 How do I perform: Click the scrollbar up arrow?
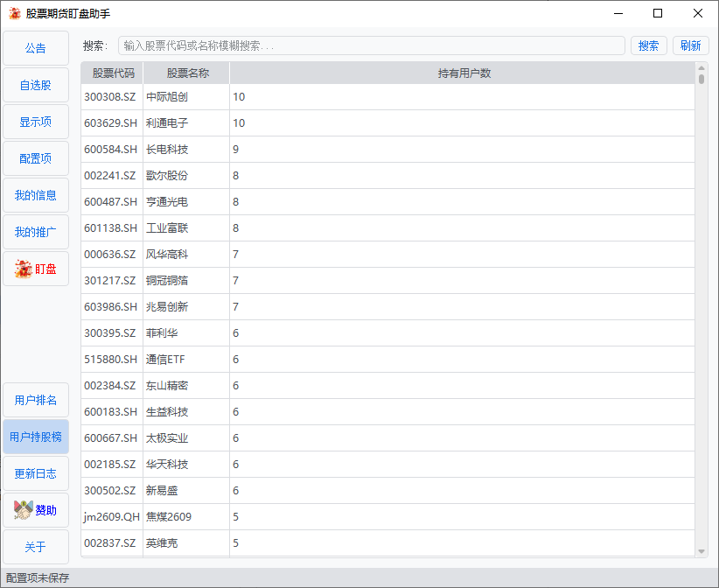pos(702,68)
